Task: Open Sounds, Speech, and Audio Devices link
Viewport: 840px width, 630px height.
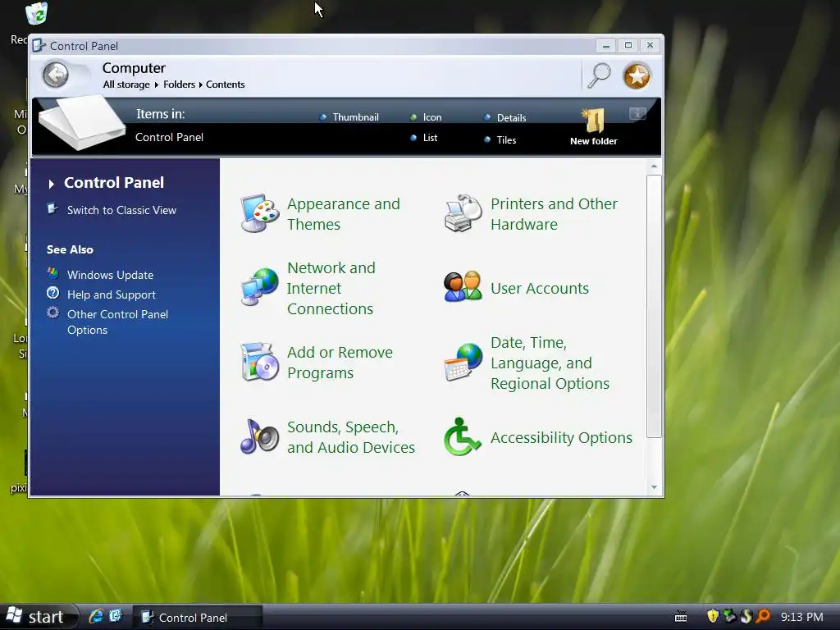Action: tap(351, 437)
